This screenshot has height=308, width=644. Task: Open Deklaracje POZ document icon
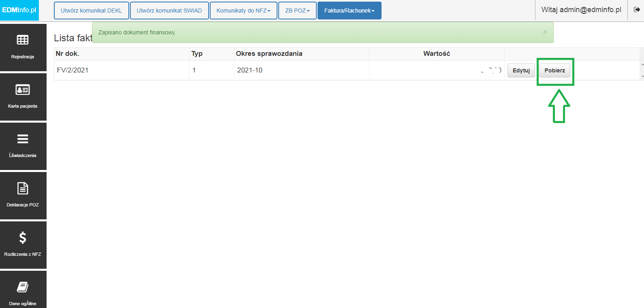(x=23, y=188)
